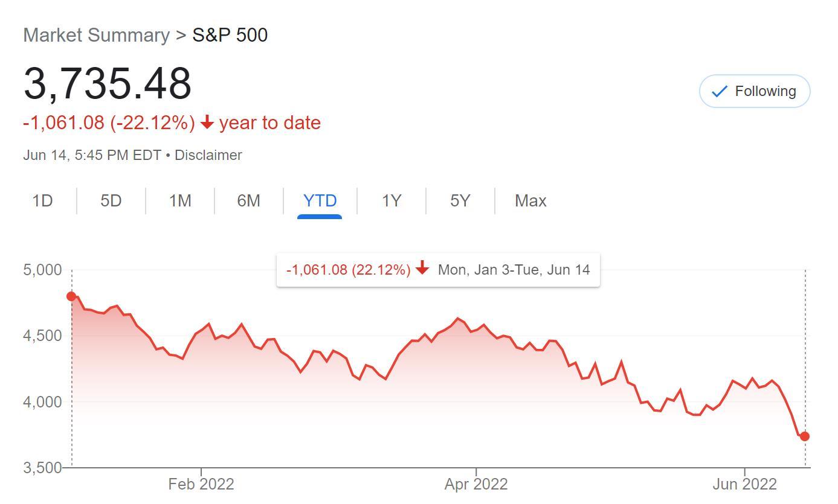This screenshot has width=838, height=504.
Task: Click the checkmark icon in Following
Action: [719, 92]
